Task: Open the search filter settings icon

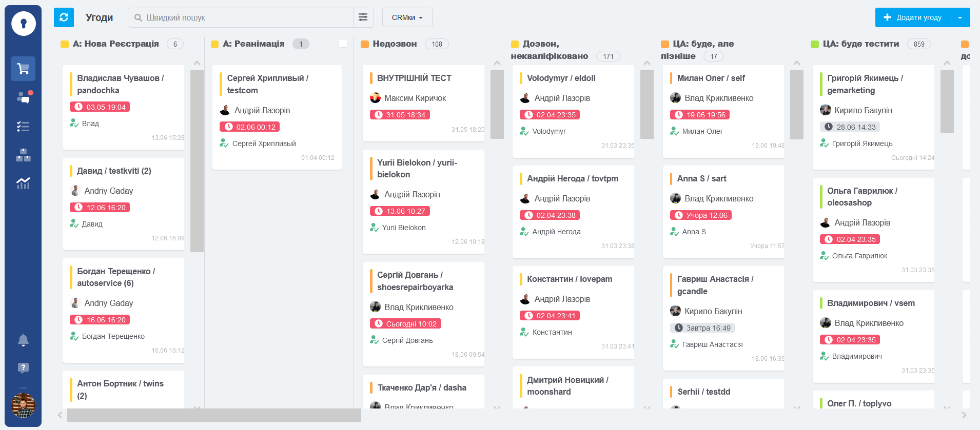Action: (x=363, y=17)
